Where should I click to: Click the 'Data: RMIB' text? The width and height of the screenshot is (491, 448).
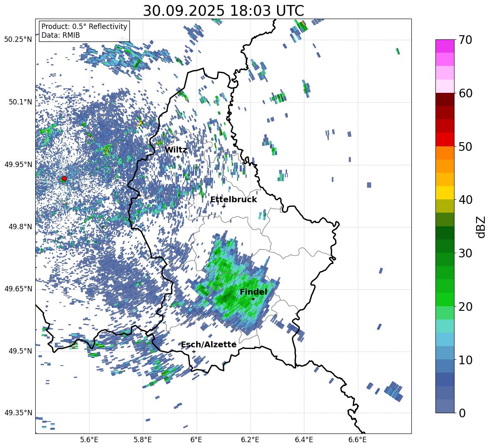(61, 35)
